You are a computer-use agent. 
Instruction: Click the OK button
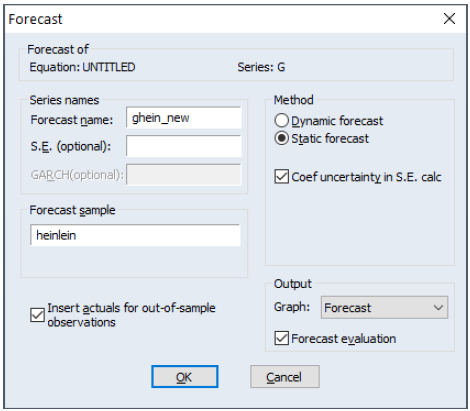click(185, 377)
